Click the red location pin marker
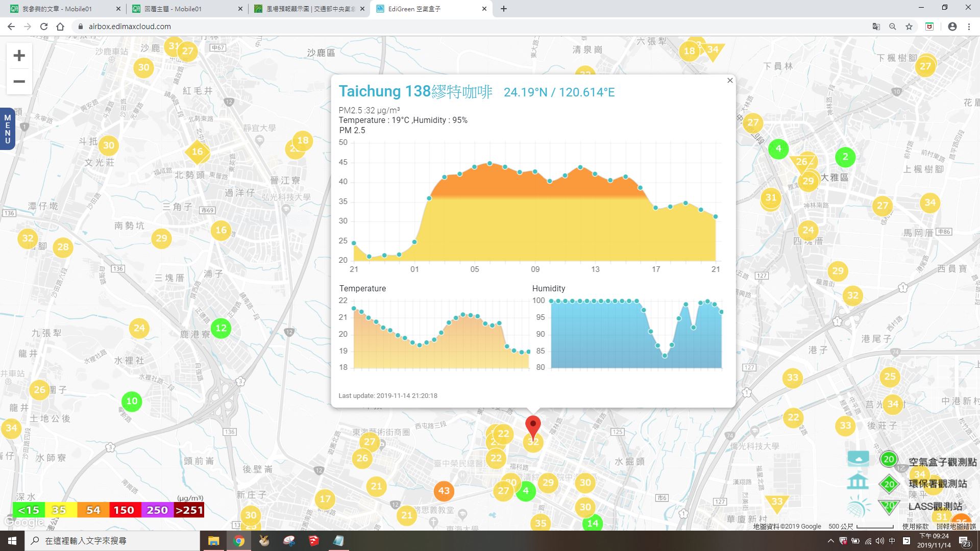 [533, 428]
